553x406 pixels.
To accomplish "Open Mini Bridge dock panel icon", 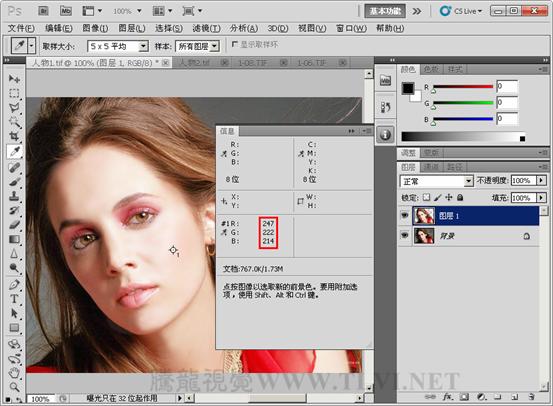I will coord(385,81).
